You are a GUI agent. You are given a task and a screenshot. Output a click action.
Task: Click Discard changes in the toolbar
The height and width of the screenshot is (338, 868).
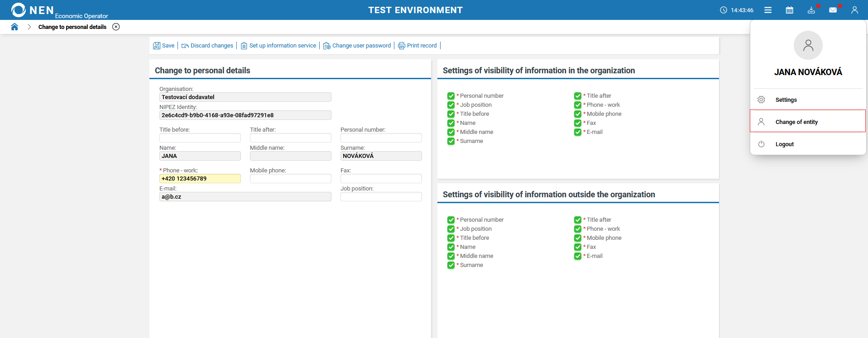(207, 46)
